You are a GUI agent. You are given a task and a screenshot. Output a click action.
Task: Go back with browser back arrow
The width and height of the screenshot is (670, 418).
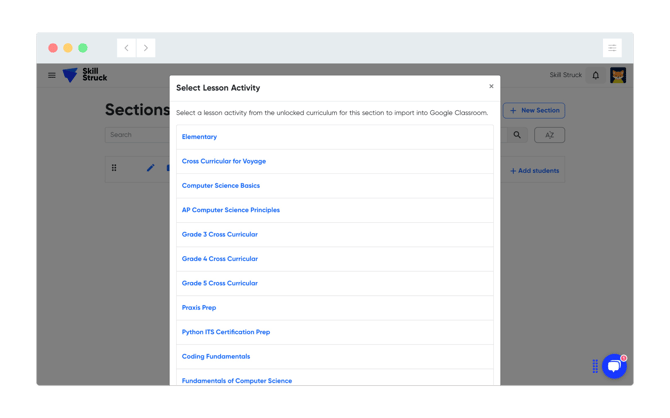(x=127, y=48)
